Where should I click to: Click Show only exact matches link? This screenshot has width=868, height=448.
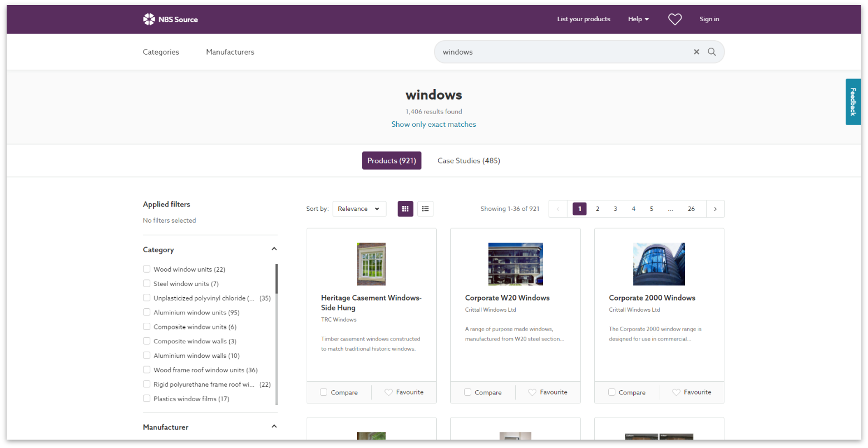click(x=433, y=125)
